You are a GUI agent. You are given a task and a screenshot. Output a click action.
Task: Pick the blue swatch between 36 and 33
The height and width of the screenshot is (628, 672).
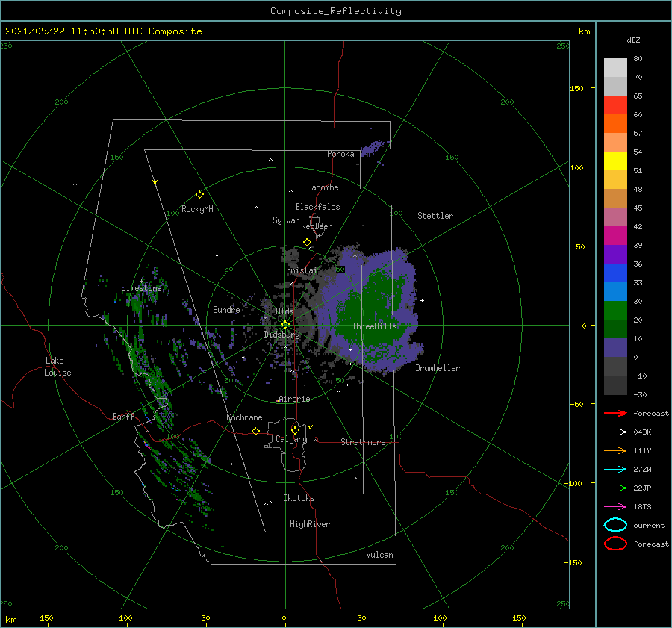[x=615, y=273]
